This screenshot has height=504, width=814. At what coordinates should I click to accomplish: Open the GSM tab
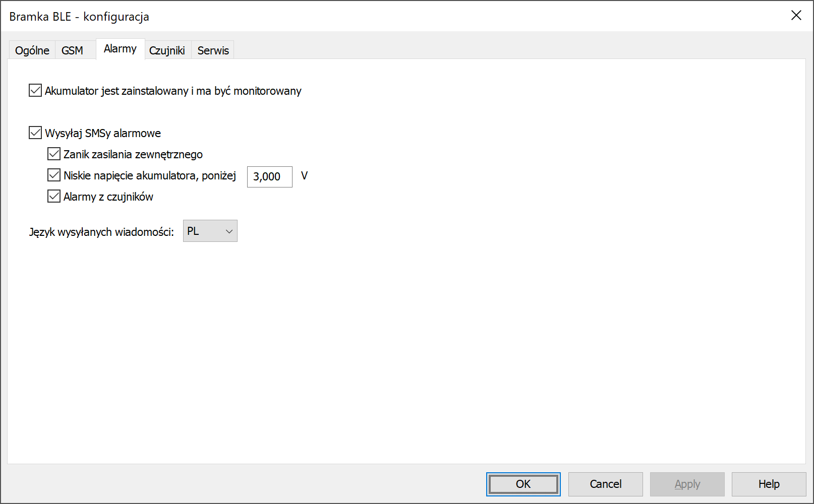[72, 50]
